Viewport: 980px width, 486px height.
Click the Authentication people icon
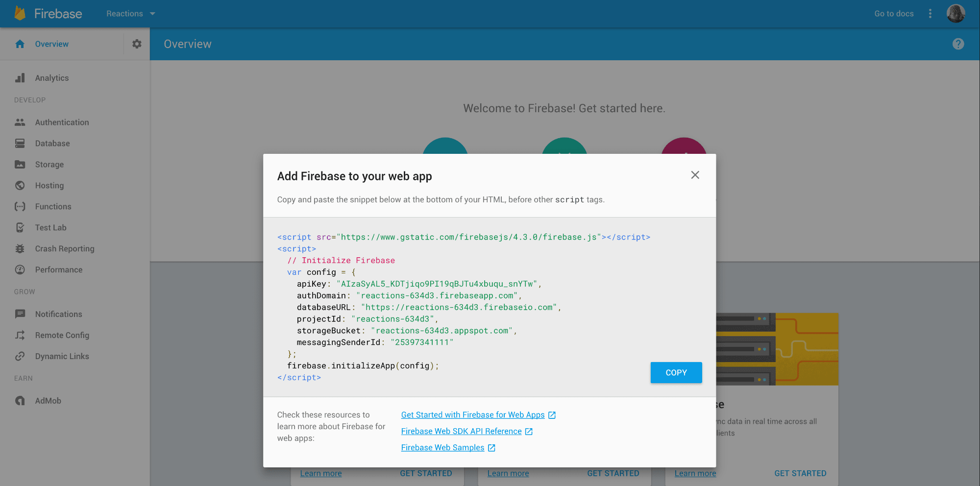point(20,122)
